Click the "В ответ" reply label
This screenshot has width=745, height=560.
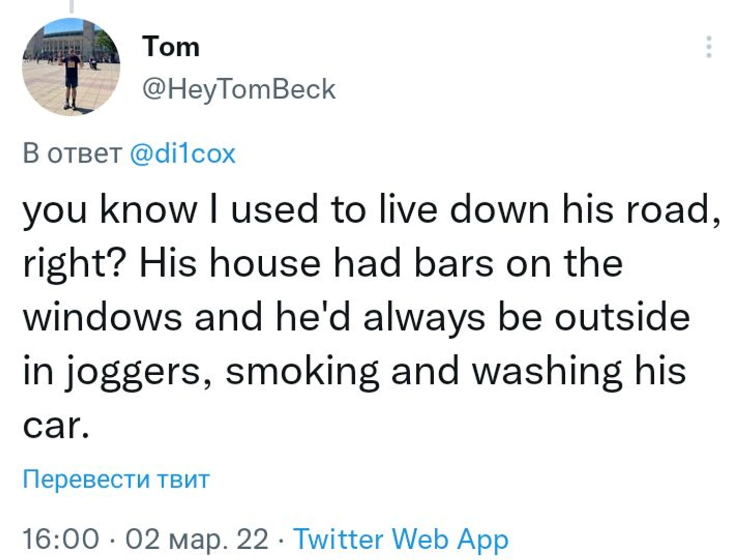pyautogui.click(x=72, y=153)
